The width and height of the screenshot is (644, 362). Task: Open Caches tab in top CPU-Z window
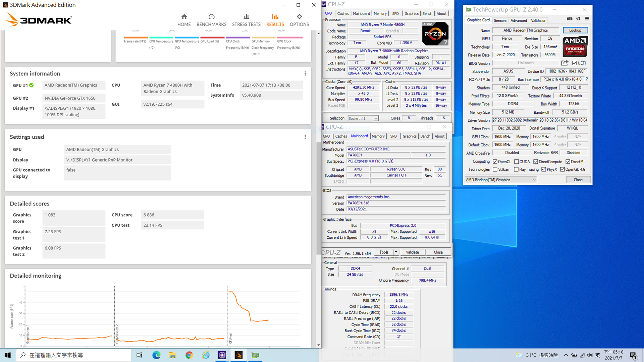(343, 13)
